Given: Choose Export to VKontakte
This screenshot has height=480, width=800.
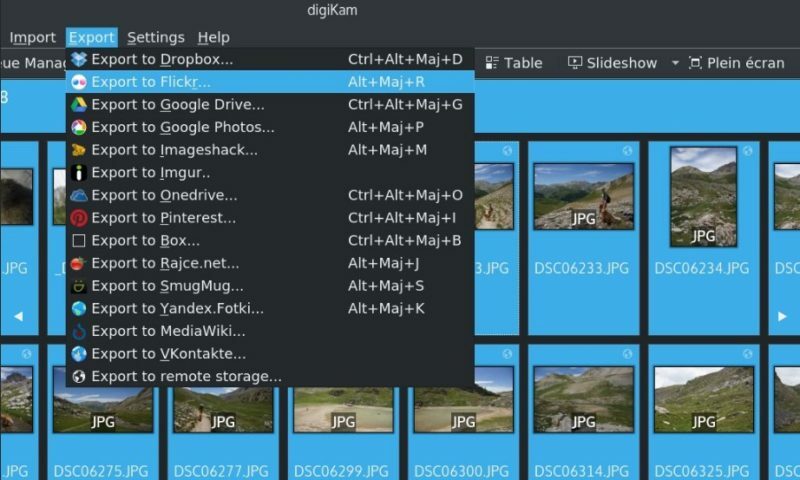Looking at the screenshot, I should pyautogui.click(x=270, y=353).
